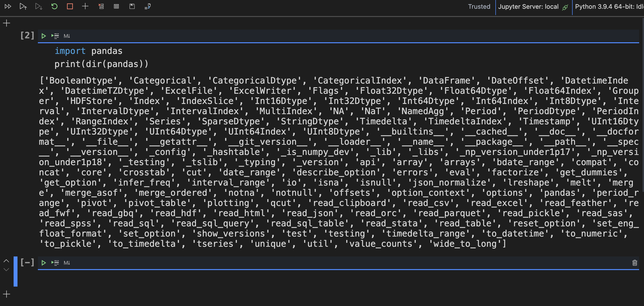
Task: Delete the empty cell with trash icon
Action: point(635,263)
